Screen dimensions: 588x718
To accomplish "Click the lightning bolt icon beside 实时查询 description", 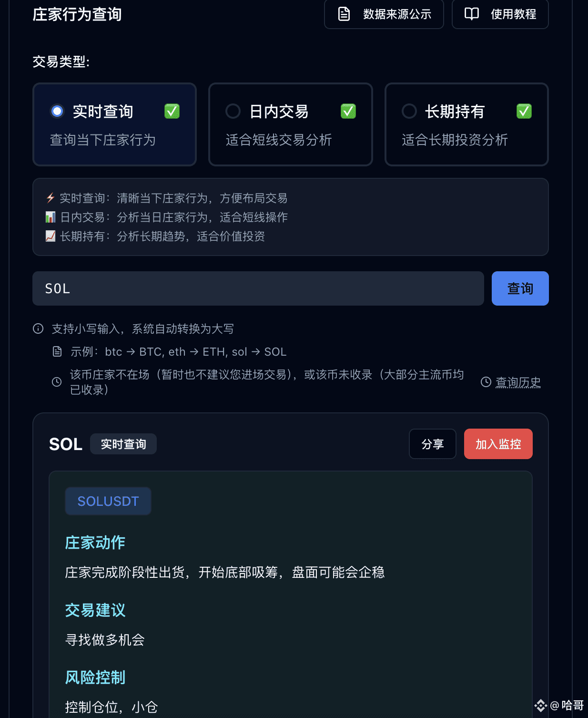I will [x=51, y=198].
